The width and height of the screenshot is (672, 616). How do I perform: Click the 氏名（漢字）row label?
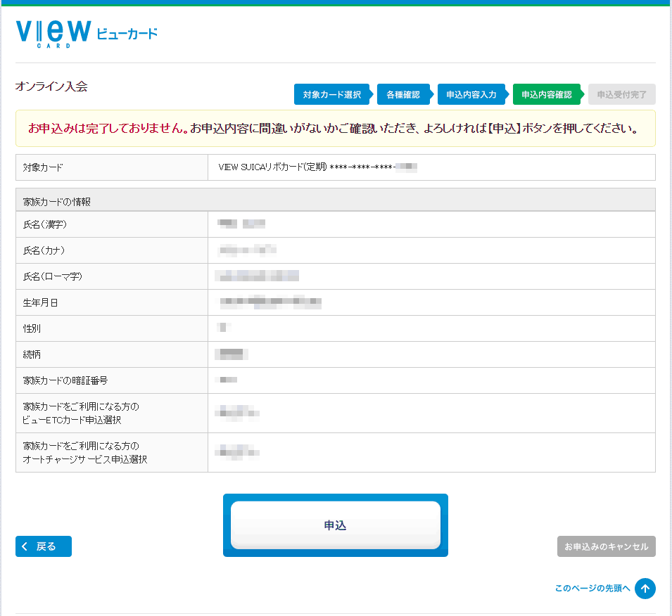pos(49,224)
